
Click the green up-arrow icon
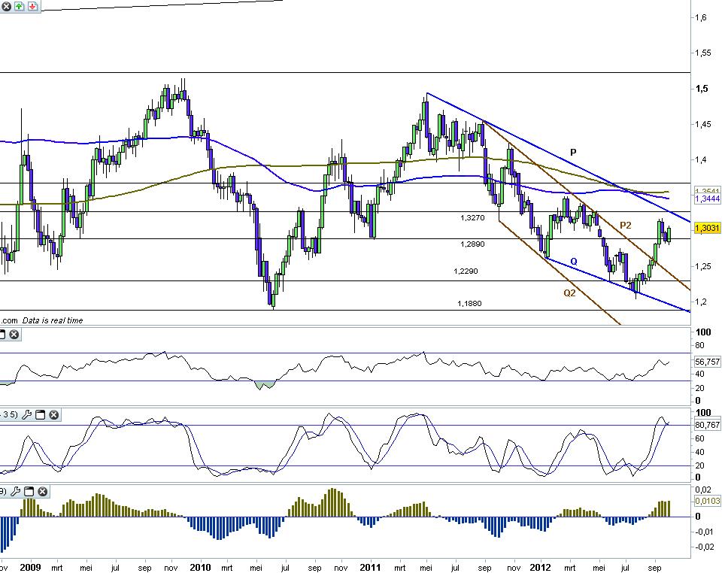[19, 6]
